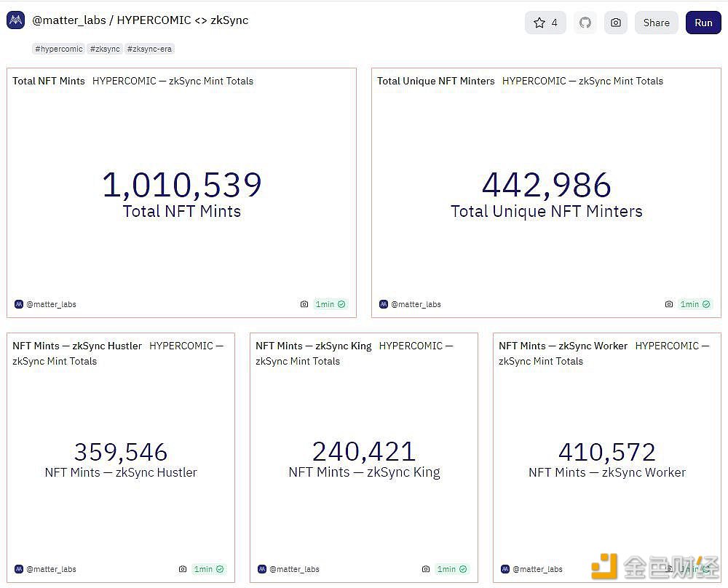Click the Total Unique NFT Minters label under 442,986
Viewport: 728px width, 588px height.
547,212
